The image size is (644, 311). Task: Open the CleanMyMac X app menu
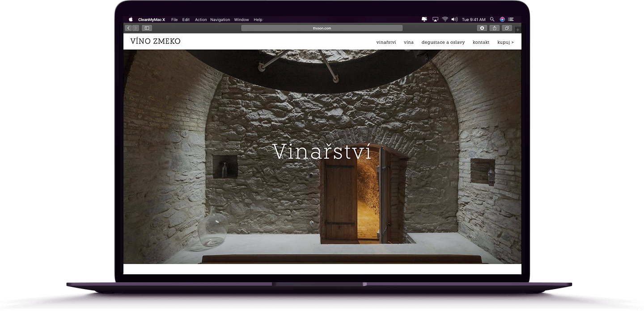152,20
